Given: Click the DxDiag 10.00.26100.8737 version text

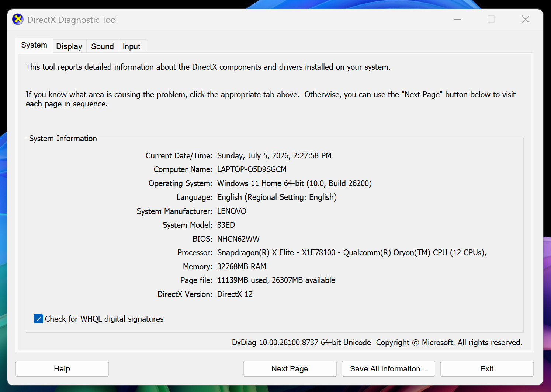Looking at the screenshot, I should click(x=301, y=343).
